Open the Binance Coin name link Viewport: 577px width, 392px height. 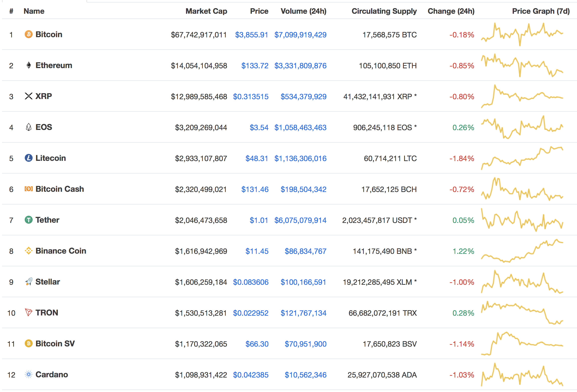pos(61,251)
